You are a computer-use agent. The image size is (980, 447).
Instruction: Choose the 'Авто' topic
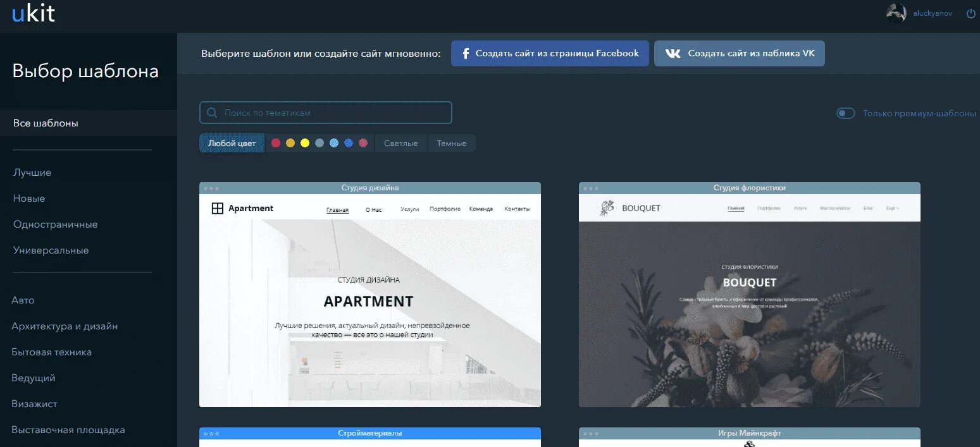pos(23,300)
